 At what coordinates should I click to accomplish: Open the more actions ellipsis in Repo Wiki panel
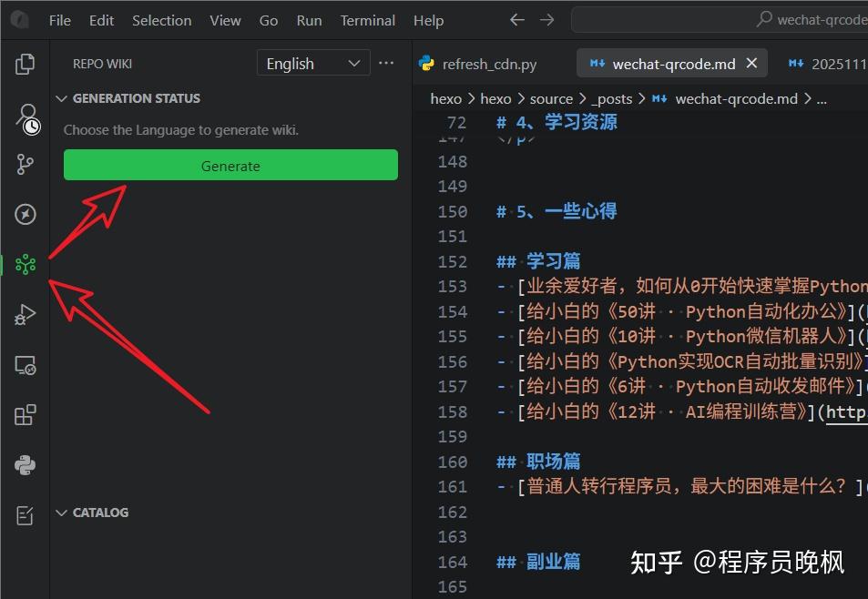click(386, 63)
